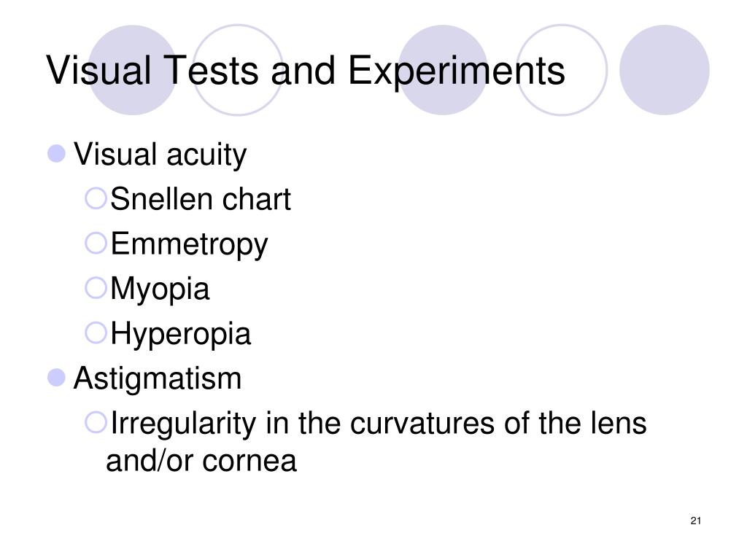Viewport: 747px width, 560px height.
Task: Select the "Snellen chart" sub-item text
Action: point(201,200)
